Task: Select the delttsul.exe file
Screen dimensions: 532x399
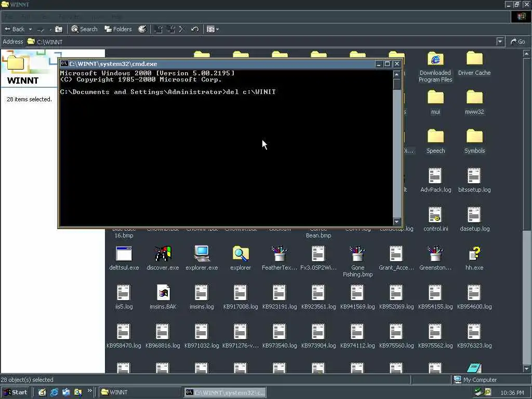Action: [x=124, y=258]
